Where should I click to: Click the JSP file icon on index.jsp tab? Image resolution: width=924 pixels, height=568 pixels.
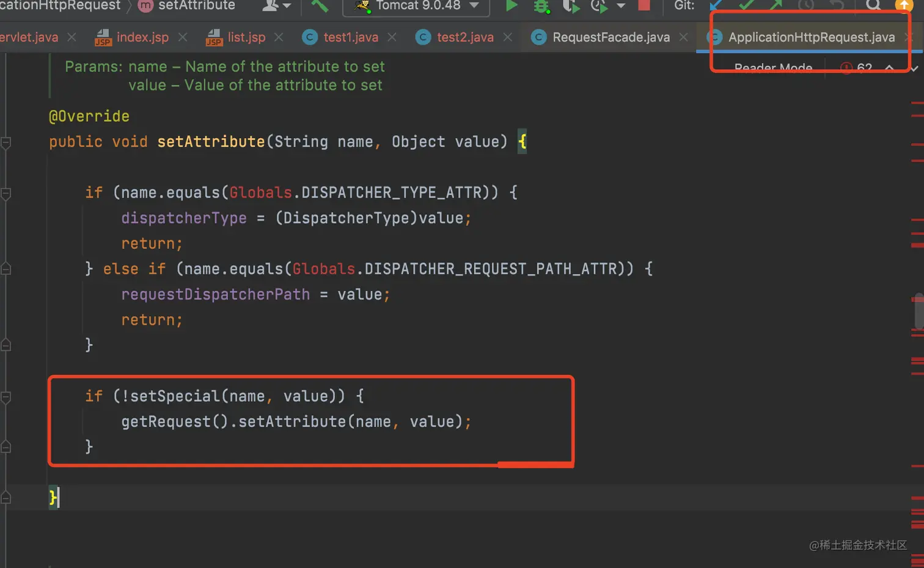(103, 38)
